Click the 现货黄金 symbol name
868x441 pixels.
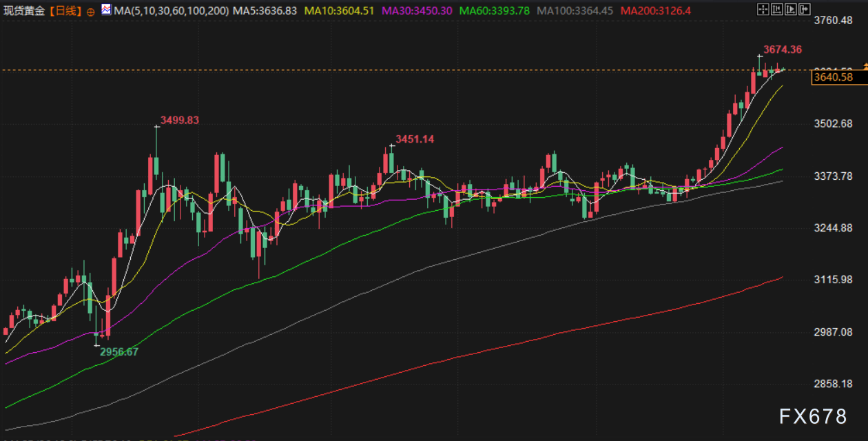coord(25,11)
